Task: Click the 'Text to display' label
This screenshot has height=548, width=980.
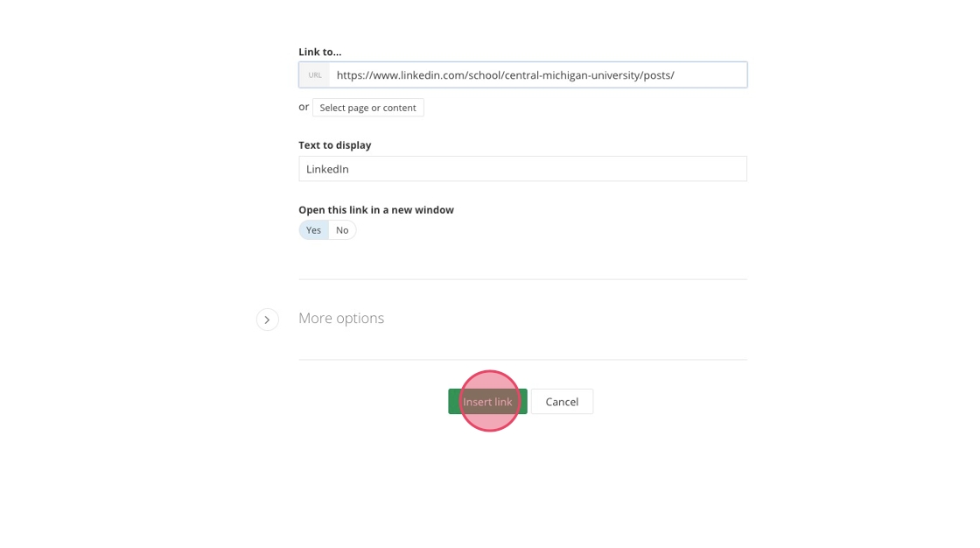Action: click(334, 145)
